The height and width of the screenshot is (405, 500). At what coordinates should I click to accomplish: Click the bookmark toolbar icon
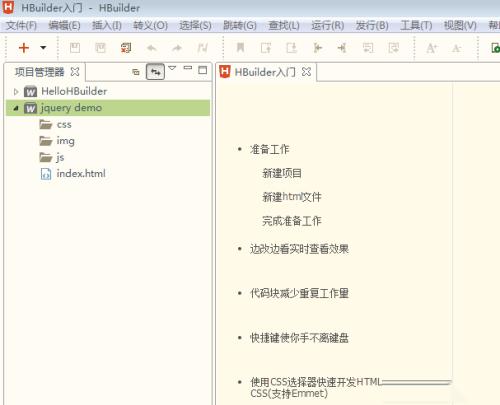pos(240,48)
